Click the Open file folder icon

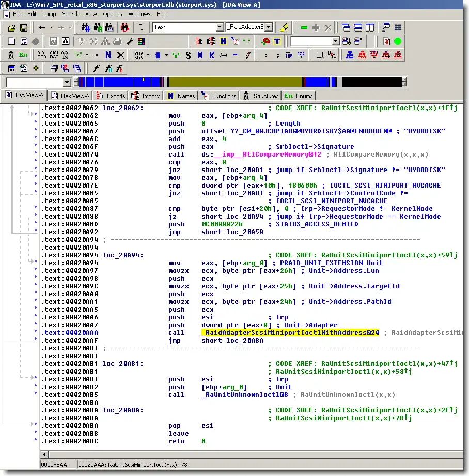pyautogui.click(x=12, y=28)
